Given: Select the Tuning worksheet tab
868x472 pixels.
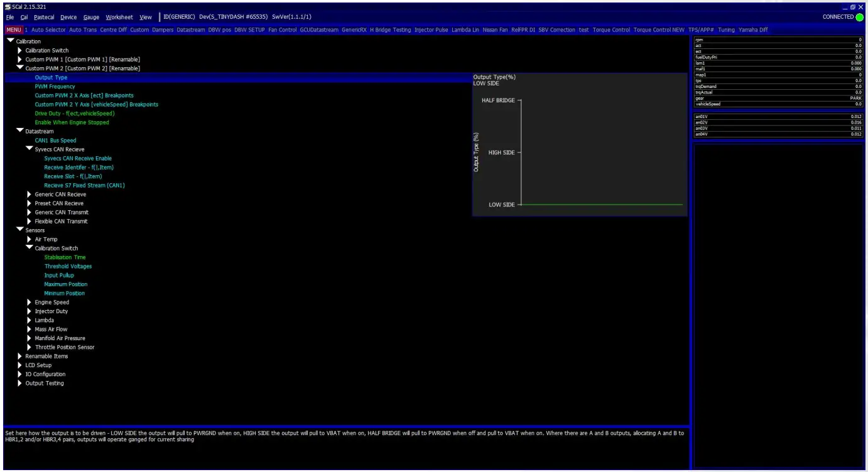Looking at the screenshot, I should coord(726,29).
